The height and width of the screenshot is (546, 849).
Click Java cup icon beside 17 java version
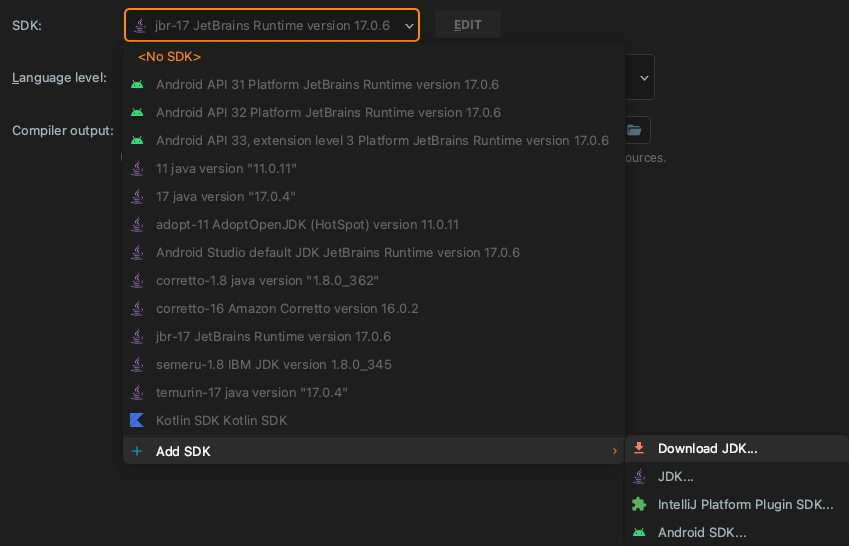(x=138, y=197)
